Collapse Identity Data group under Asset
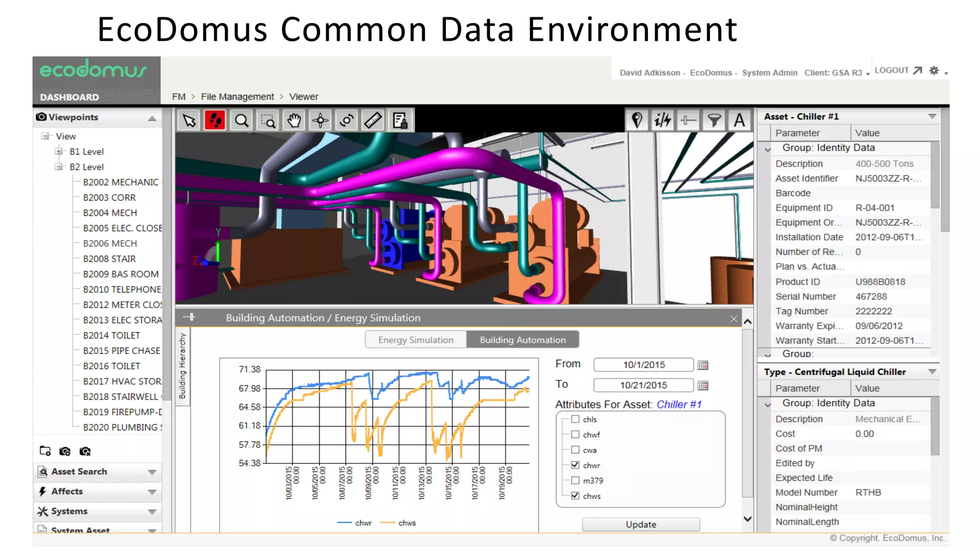The image size is (980, 551). coord(768,149)
